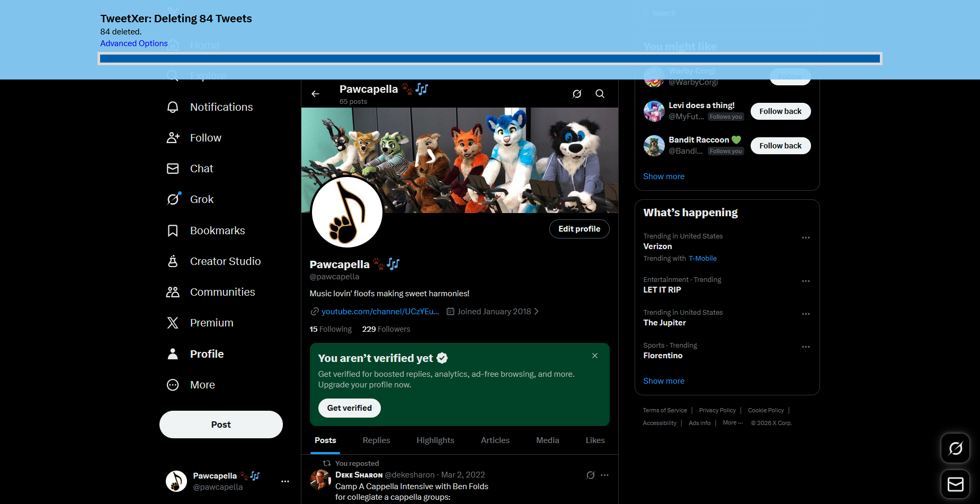Follow back Levi does a thing!
Screen dimensions: 980x504
[780, 111]
